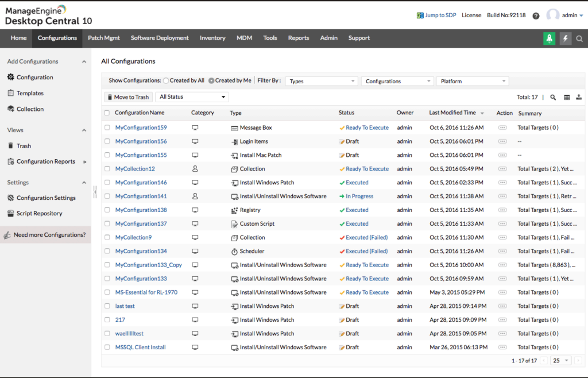The height and width of the screenshot is (378, 588).
Task: Open the lightning quick actions icon
Action: (564, 38)
